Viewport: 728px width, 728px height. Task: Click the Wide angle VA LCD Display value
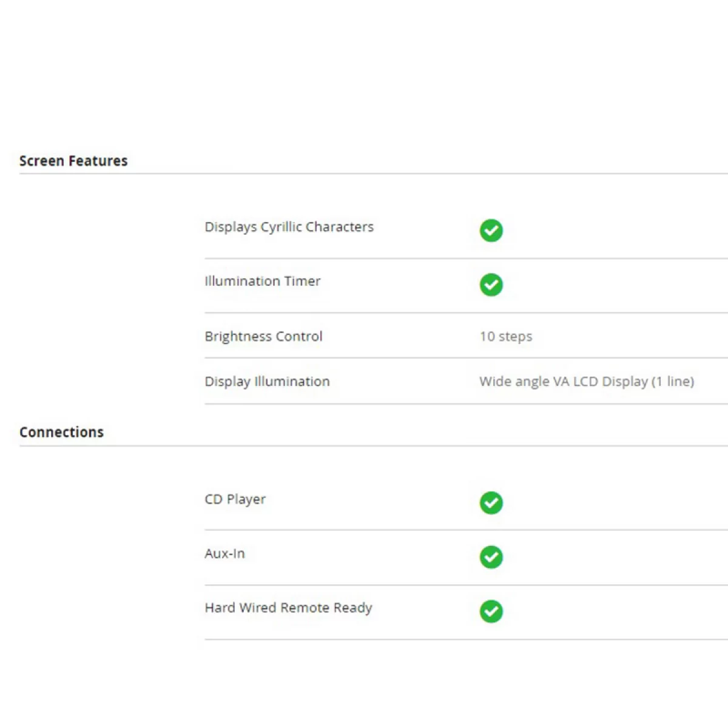tap(587, 382)
